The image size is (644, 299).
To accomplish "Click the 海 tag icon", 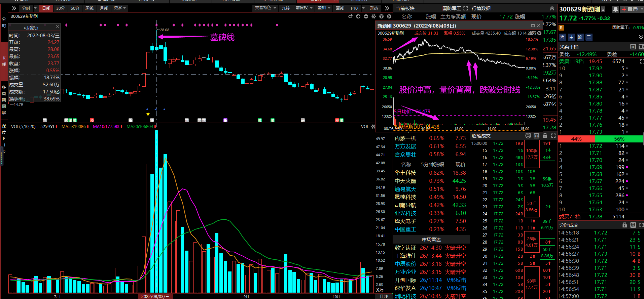I will coord(563,37).
